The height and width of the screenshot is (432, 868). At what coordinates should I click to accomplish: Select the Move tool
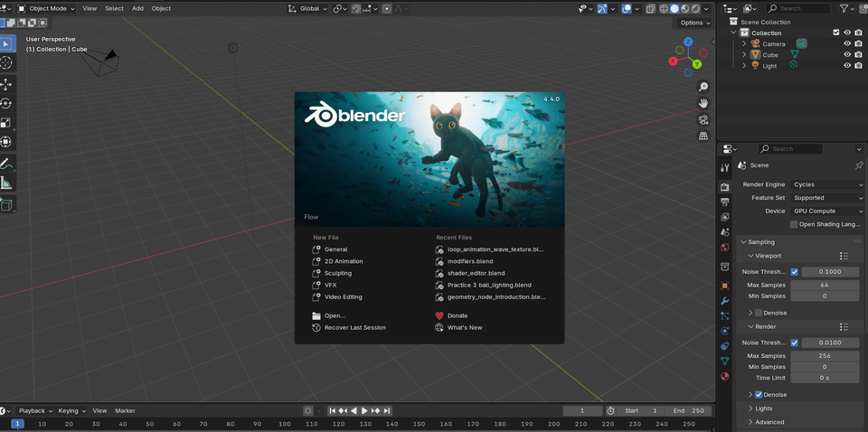tap(6, 85)
